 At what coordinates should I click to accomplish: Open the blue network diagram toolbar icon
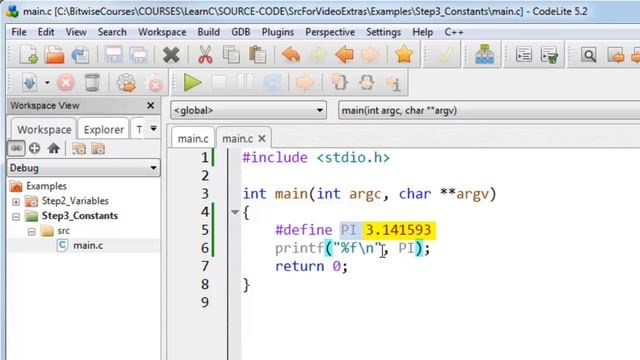pyautogui.click(x=484, y=54)
